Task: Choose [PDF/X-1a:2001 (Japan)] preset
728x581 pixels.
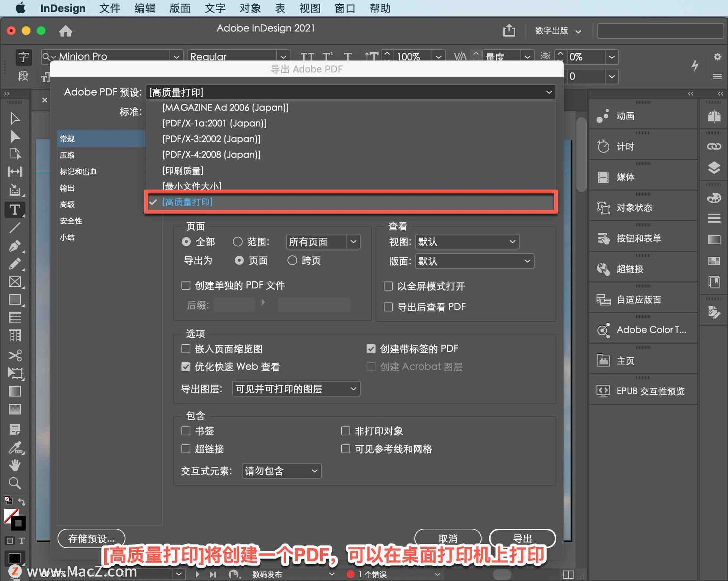Action: coord(215,123)
